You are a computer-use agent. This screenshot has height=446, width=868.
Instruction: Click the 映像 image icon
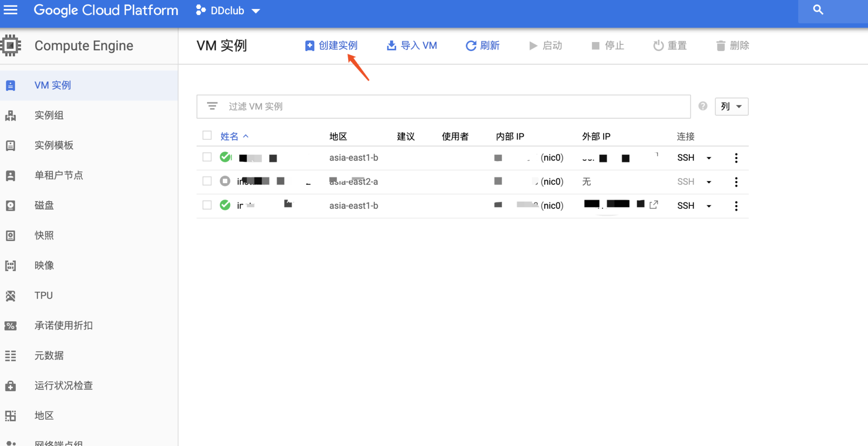[10, 266]
